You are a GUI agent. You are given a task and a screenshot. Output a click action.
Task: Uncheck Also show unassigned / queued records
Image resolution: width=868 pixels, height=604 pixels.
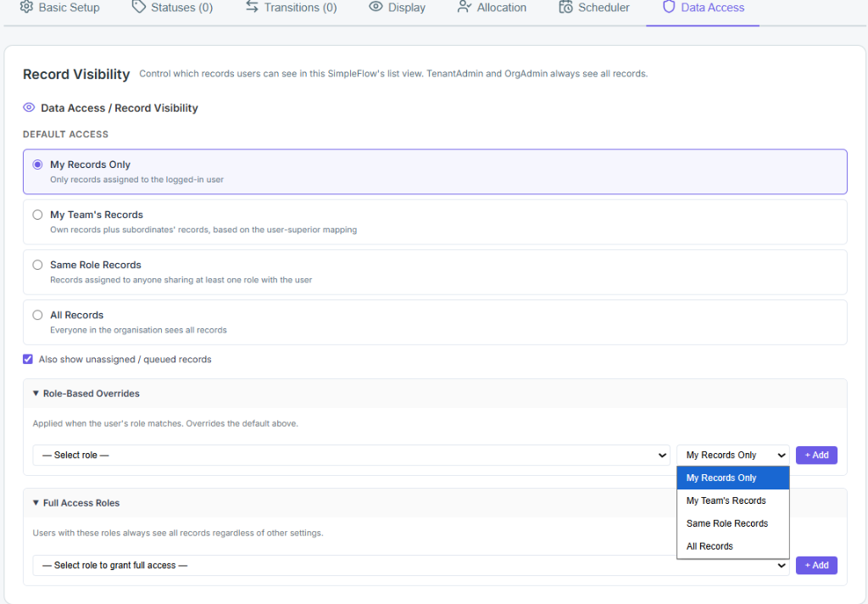point(28,359)
